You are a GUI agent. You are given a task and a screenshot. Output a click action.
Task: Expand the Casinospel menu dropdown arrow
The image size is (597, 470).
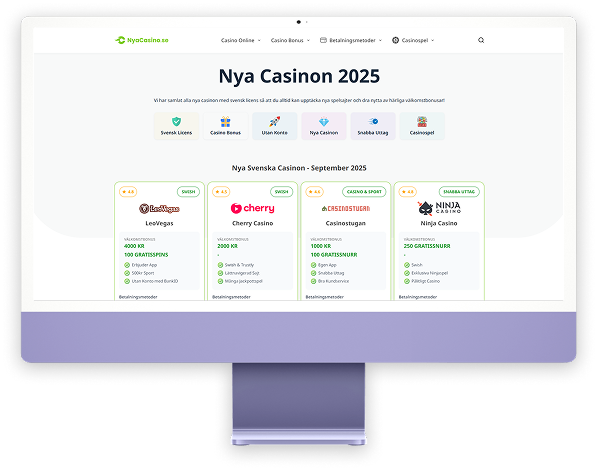tap(433, 40)
